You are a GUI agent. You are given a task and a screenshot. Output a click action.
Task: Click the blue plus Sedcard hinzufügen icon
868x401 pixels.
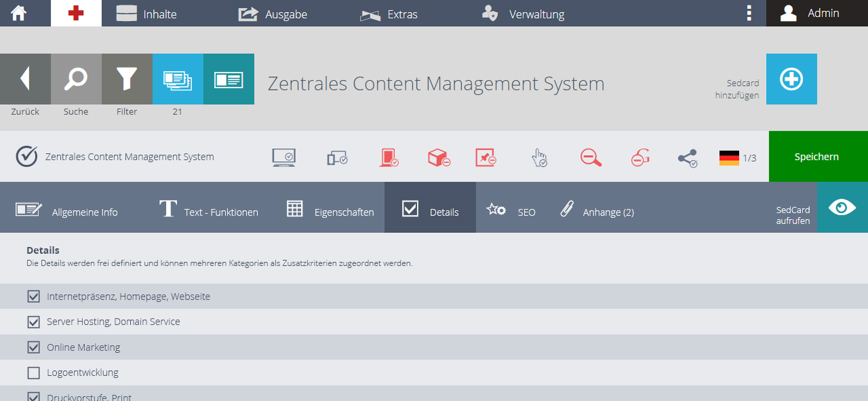click(x=791, y=79)
